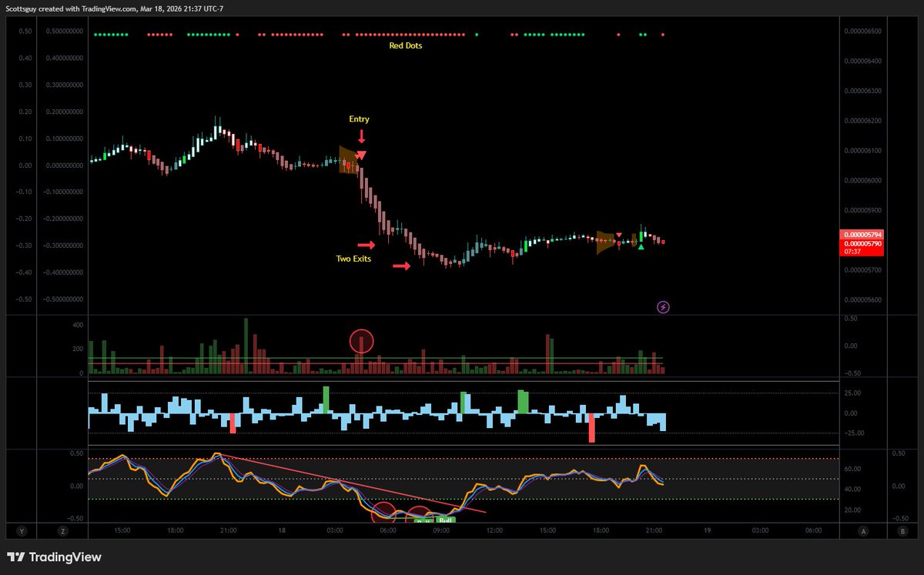Toggle the Z scale button on the bottom axis
The width and height of the screenshot is (924, 575).
click(x=63, y=530)
